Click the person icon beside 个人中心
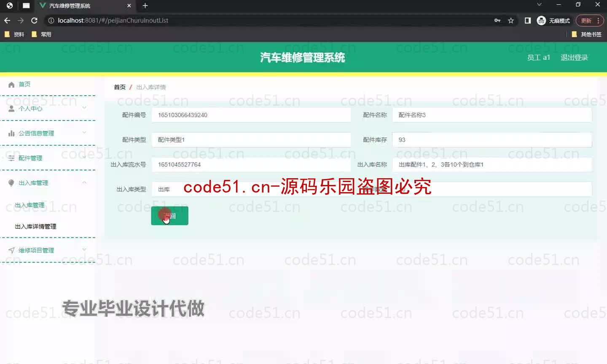The height and width of the screenshot is (364, 607). (x=11, y=109)
